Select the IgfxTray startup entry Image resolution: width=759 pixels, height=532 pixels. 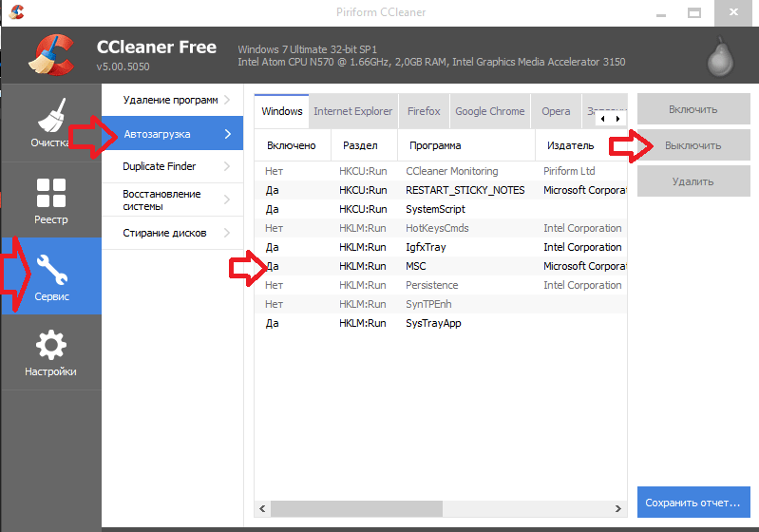(x=441, y=247)
